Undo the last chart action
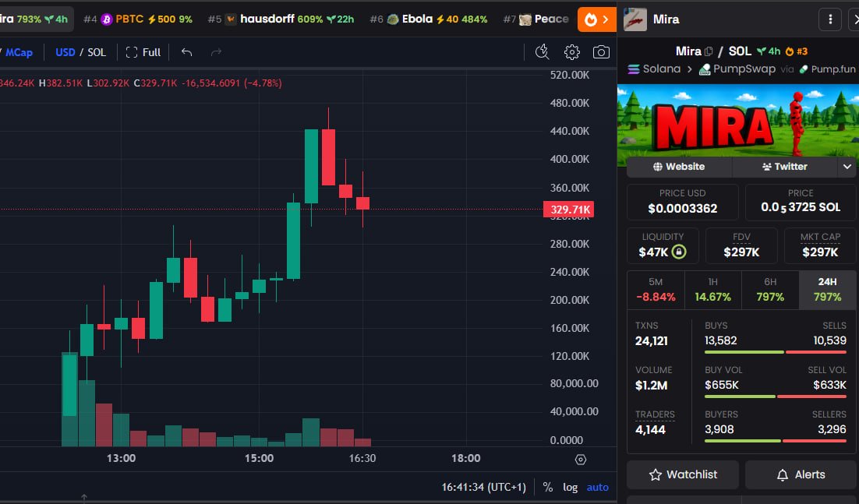This screenshot has height=504, width=859. (x=187, y=52)
